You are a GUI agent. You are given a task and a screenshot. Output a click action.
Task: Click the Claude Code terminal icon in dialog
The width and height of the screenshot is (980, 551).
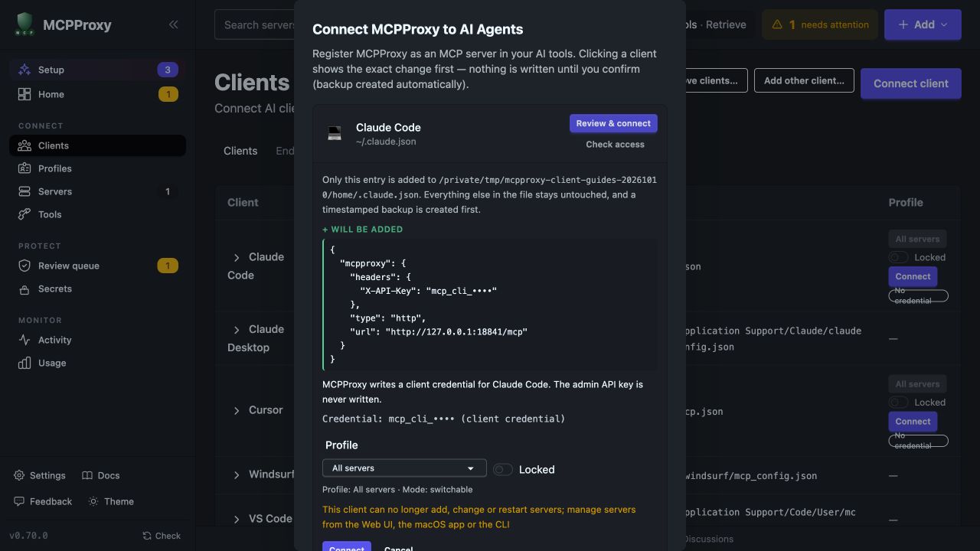(335, 134)
